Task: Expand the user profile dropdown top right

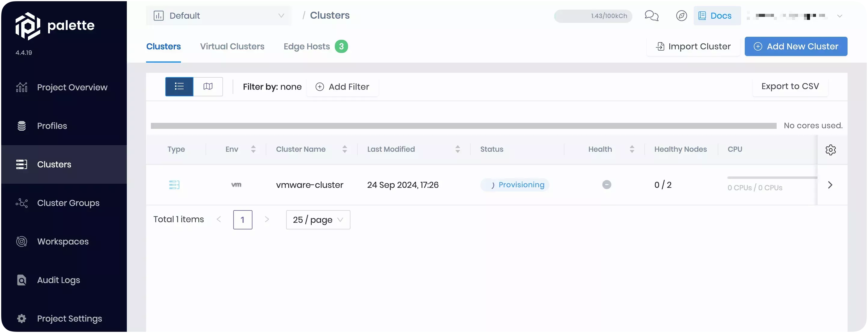Action: [x=839, y=16]
